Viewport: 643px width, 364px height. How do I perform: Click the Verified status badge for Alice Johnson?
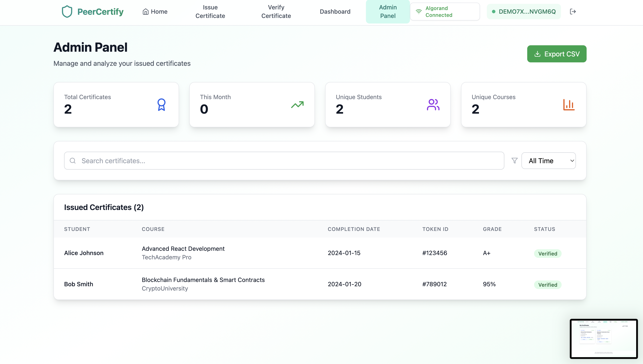point(548,254)
